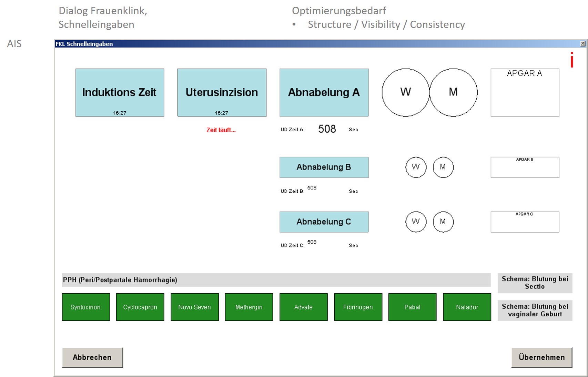Record Abnabelung B time
The image size is (588, 377).
pos(324,167)
